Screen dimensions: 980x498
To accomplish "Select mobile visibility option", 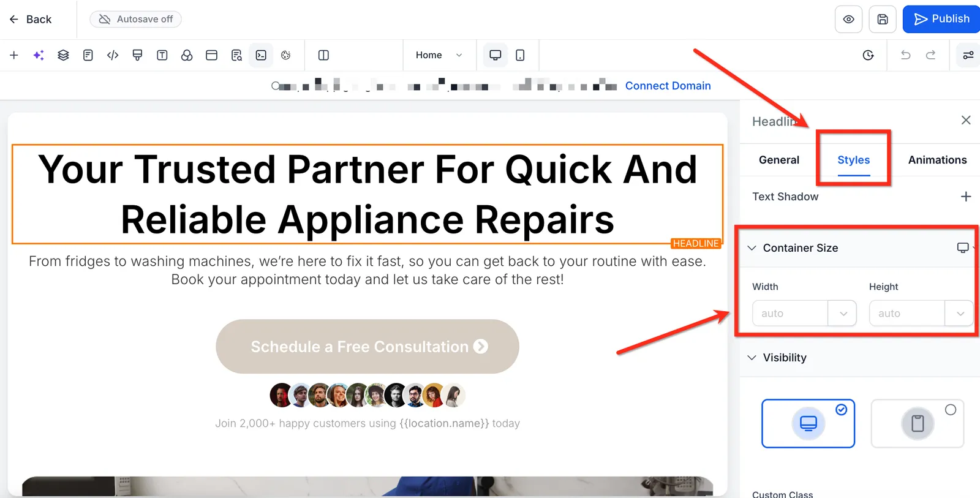I will tap(917, 423).
